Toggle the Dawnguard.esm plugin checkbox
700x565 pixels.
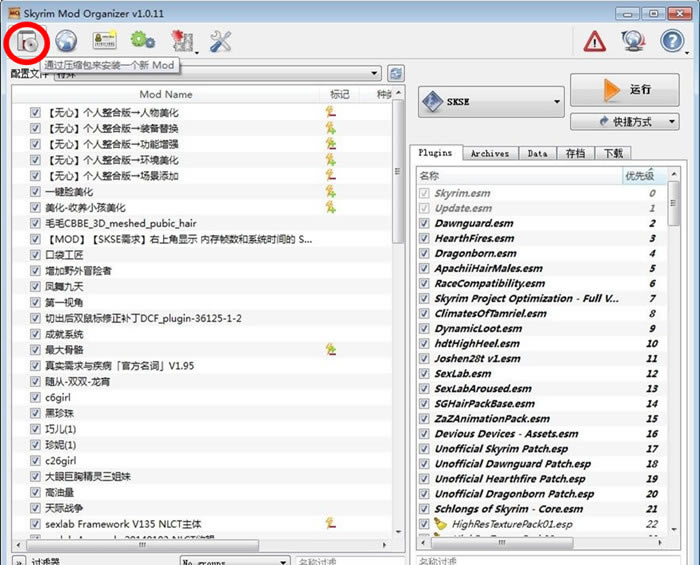[424, 224]
